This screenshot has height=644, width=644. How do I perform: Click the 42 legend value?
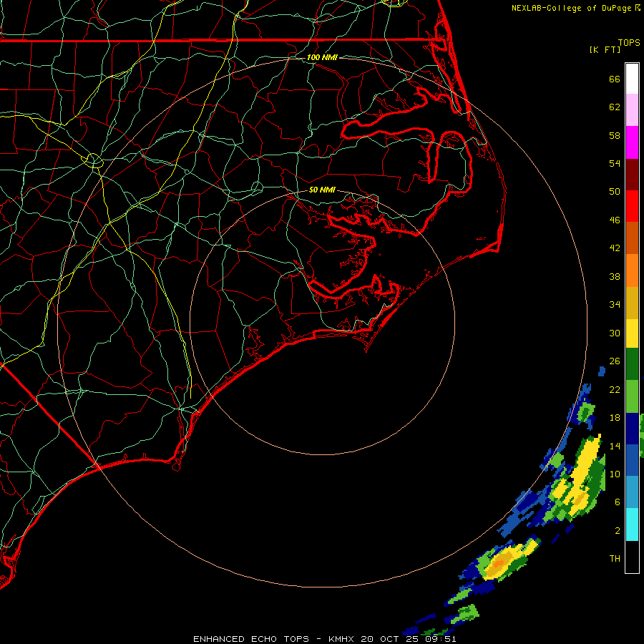pos(615,248)
